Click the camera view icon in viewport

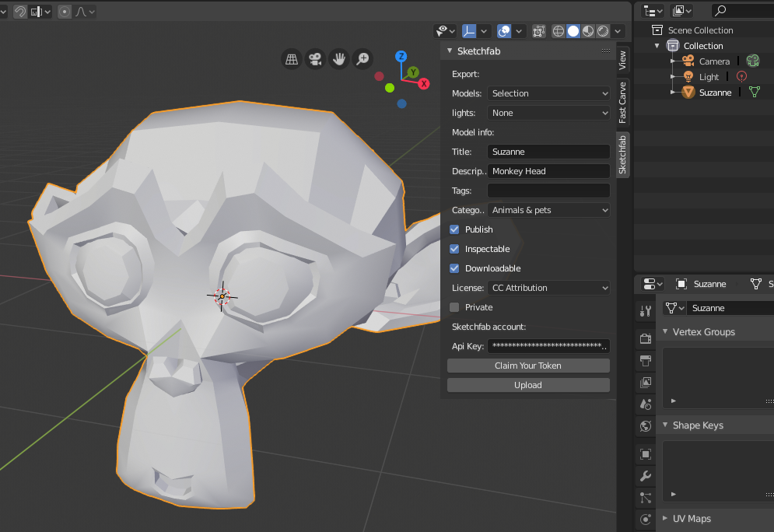point(315,59)
